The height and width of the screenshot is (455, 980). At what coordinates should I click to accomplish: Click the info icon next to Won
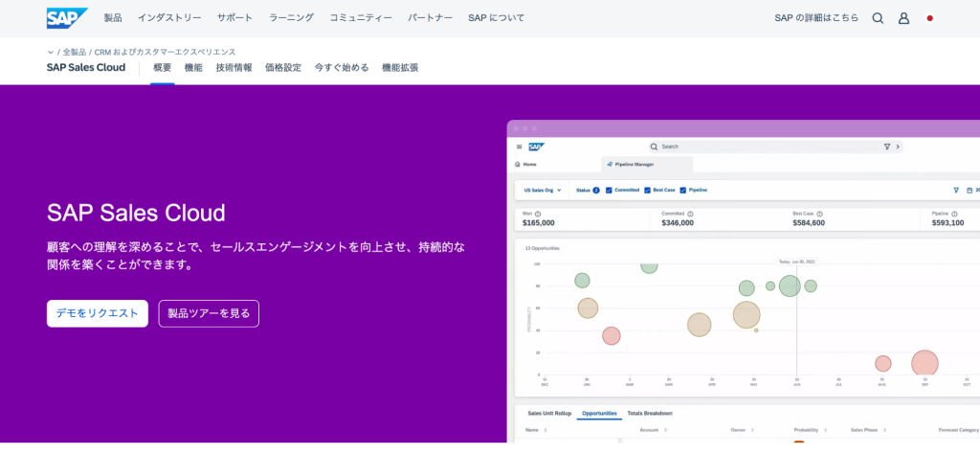(x=538, y=214)
